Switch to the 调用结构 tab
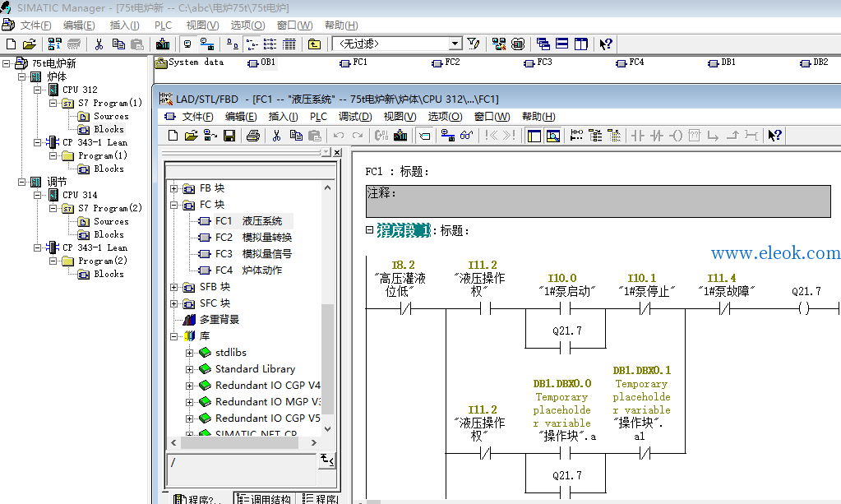The image size is (841, 504). pos(265,498)
